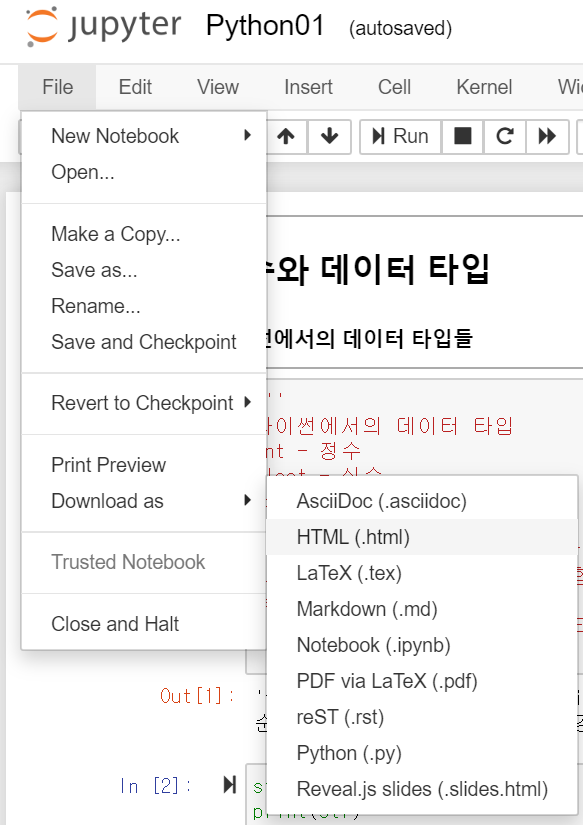Screen dimensions: 583x825
Task: Choose Open... from File menu
Action: (144, 172)
